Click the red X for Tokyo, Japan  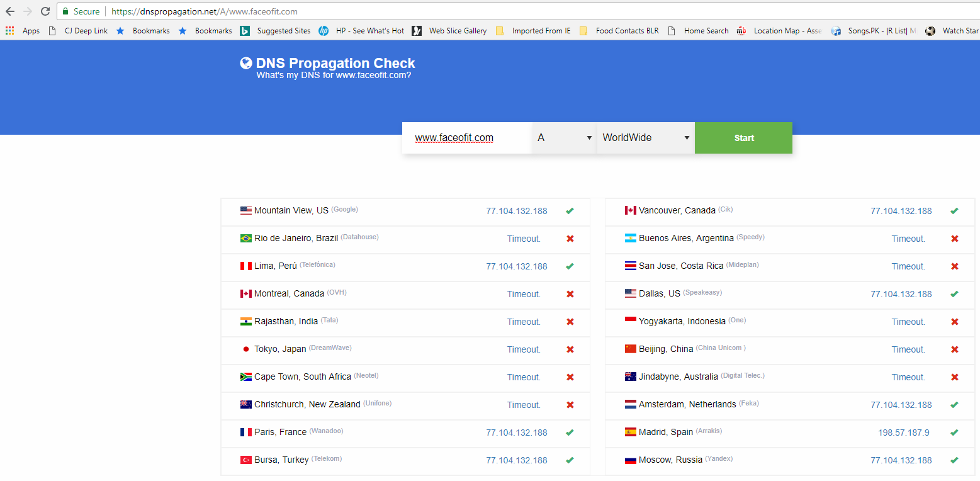tap(570, 349)
